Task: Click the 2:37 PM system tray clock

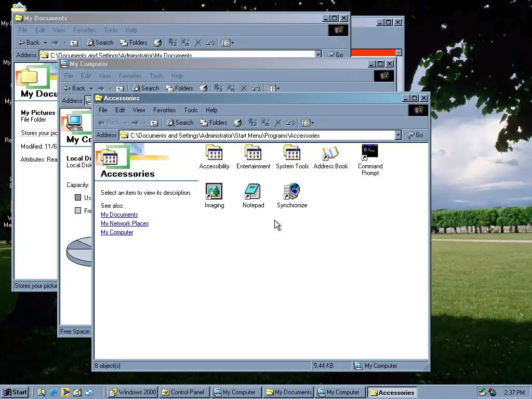Action: coord(514,393)
